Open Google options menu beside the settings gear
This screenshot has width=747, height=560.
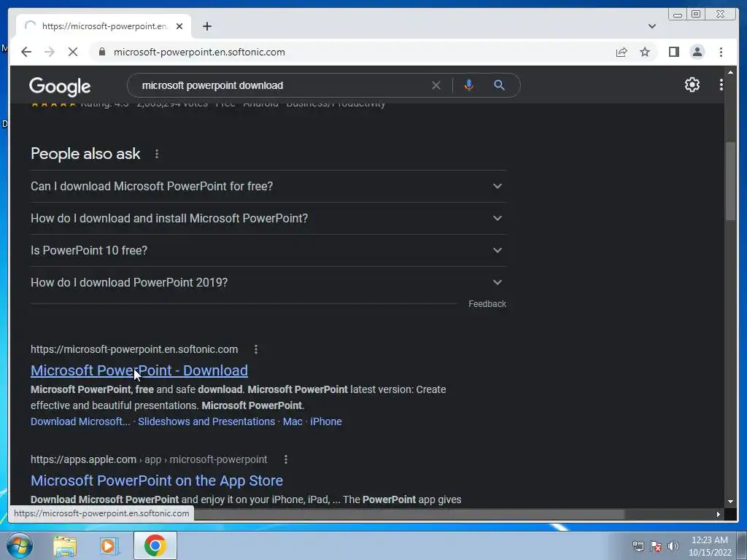pyautogui.click(x=721, y=85)
